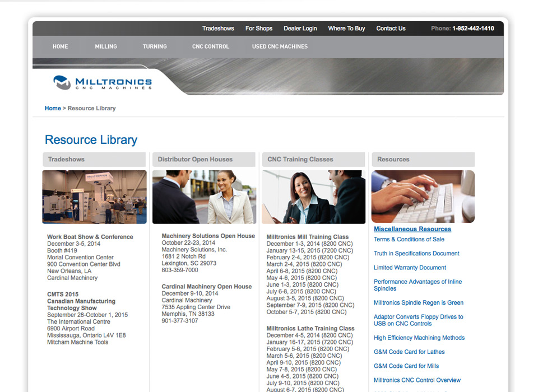Viewport: 538px width, 392px height.
Task: Open the TURNING menu item
Action: point(155,46)
